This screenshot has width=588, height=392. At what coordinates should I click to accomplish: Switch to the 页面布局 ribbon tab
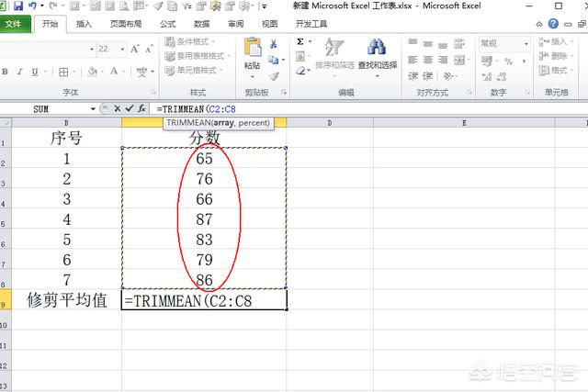pos(126,24)
